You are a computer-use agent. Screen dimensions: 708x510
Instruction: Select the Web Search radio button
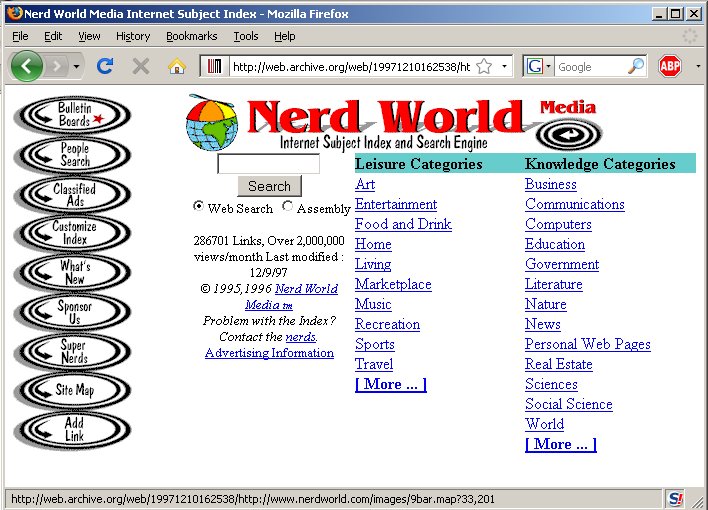pos(198,206)
